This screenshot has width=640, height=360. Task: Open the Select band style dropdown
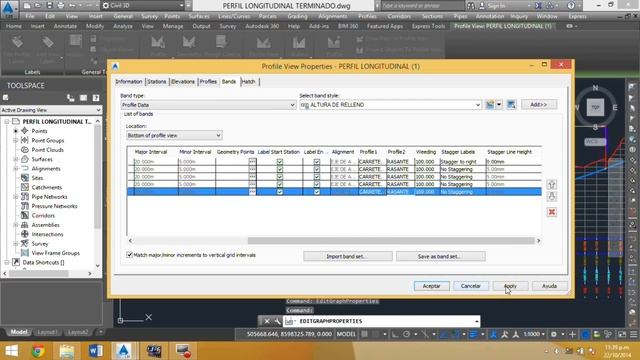coord(390,105)
